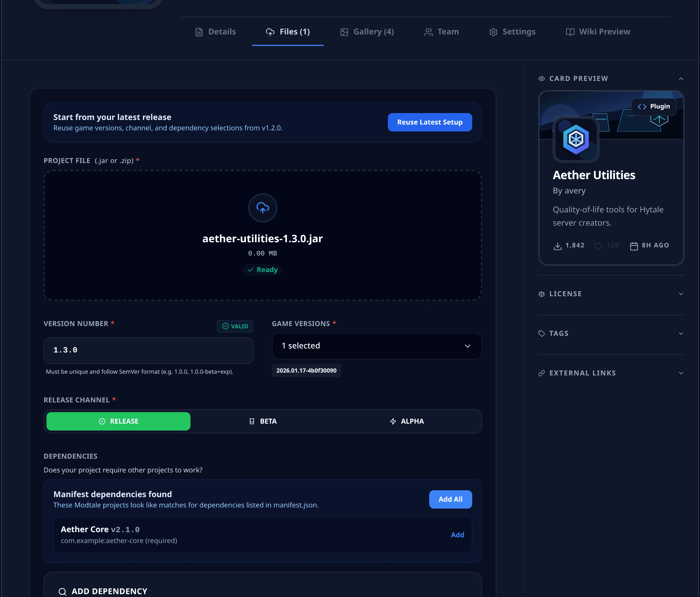Viewport: 700px width, 597px height.
Task: Click the Plugin badge on card
Action: pyautogui.click(x=654, y=107)
